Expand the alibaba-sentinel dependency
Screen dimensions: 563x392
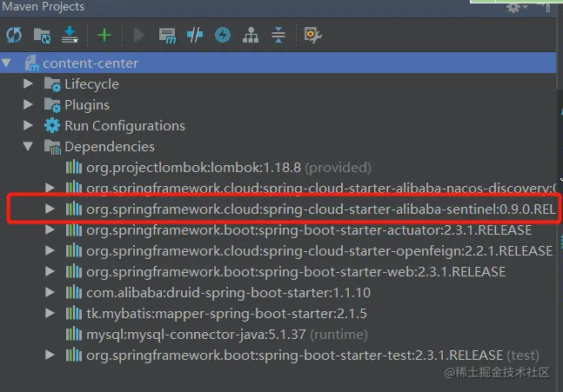coord(50,209)
